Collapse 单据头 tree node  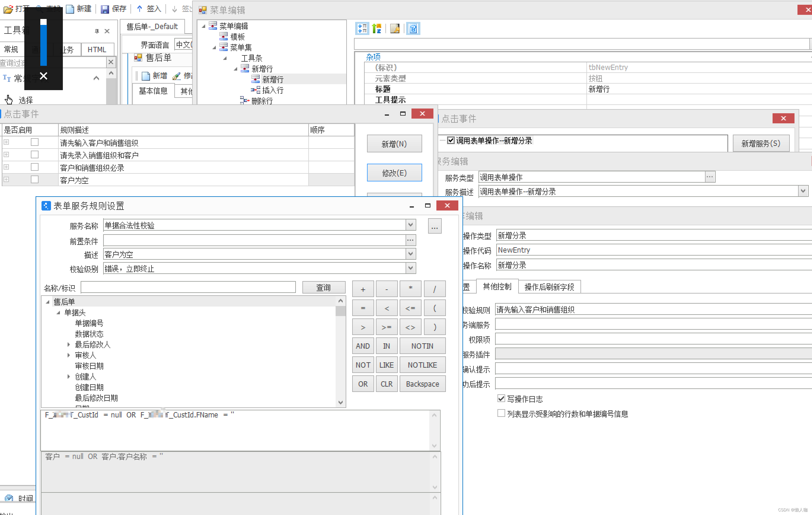click(x=58, y=312)
